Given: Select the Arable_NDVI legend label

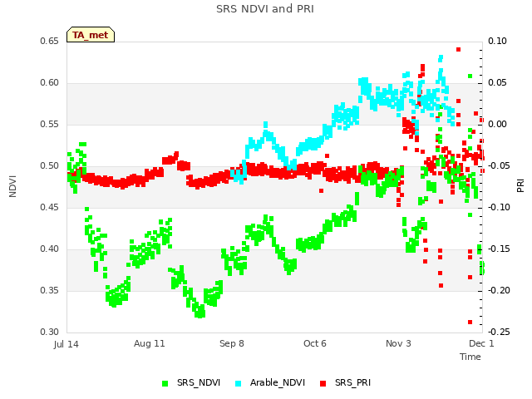Looking at the screenshot, I should click(x=278, y=382).
